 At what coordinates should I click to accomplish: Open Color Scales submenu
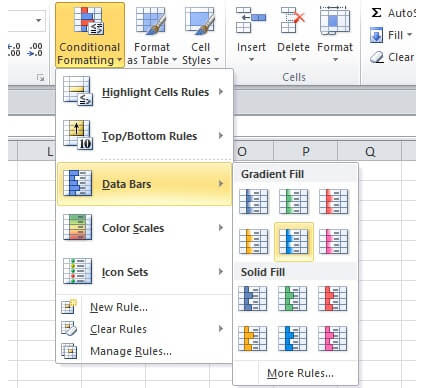(144, 228)
